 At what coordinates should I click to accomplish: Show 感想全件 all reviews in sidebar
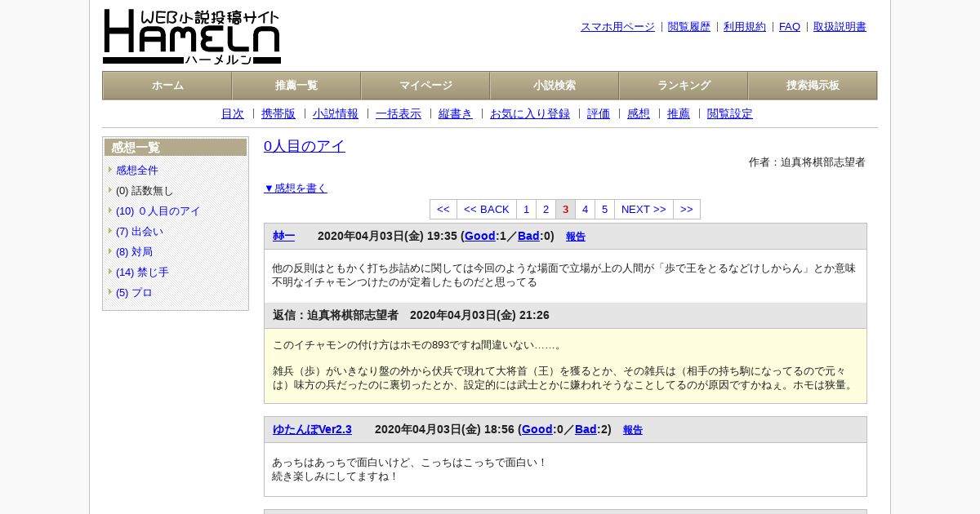coord(137,170)
